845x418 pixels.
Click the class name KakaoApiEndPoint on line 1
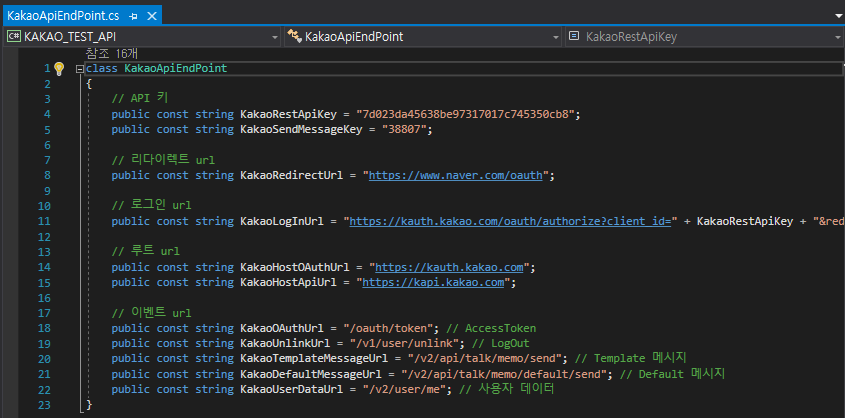(176, 68)
